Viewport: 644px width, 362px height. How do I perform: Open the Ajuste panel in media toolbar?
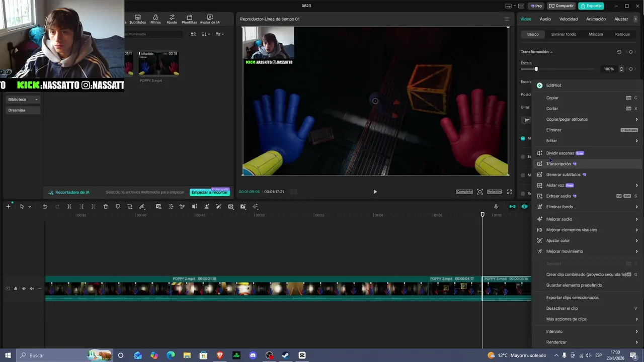point(172,20)
